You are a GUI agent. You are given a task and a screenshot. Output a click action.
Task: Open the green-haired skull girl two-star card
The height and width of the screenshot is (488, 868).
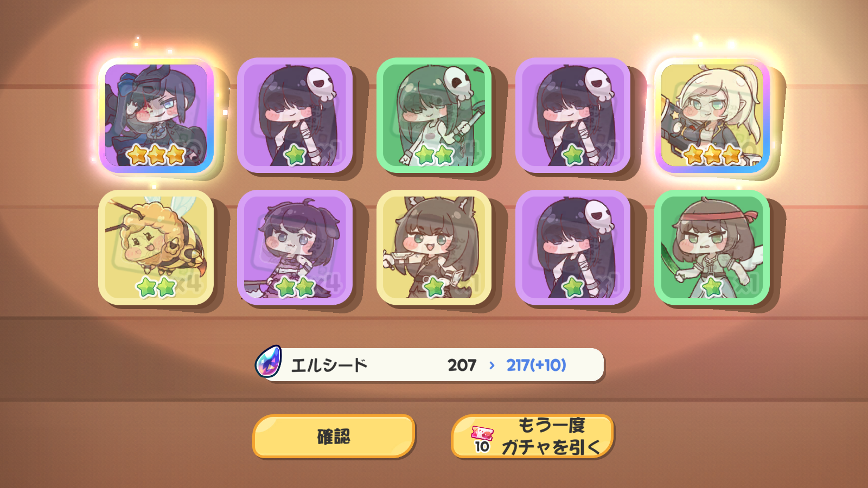tap(434, 115)
